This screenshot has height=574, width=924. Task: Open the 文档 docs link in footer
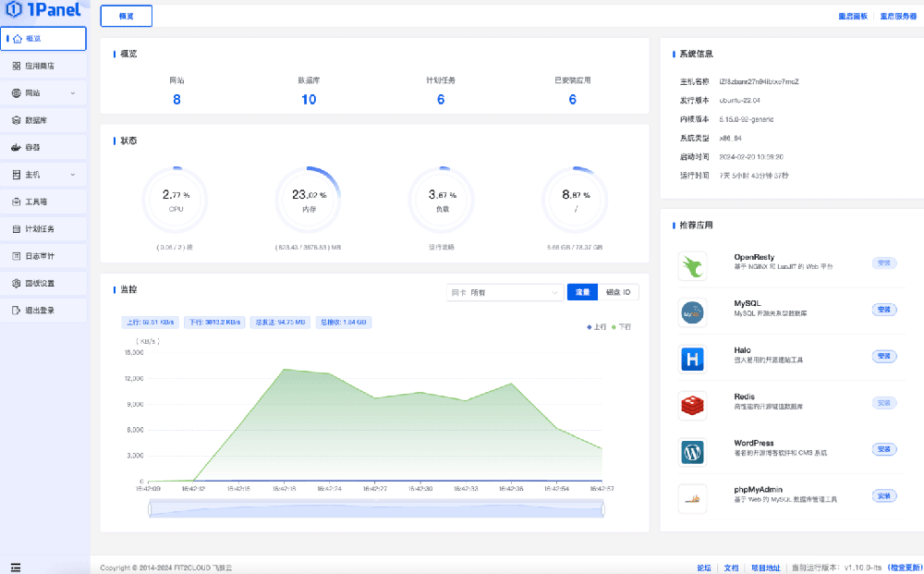731,568
